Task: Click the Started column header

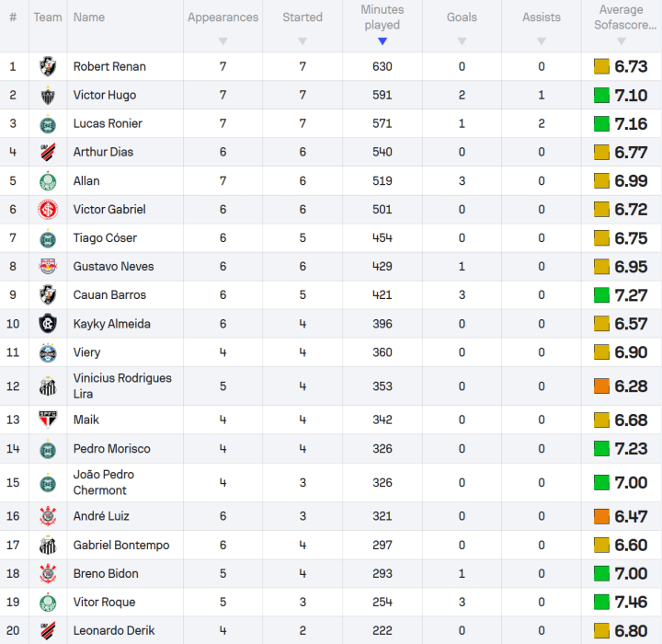Action: tap(302, 17)
